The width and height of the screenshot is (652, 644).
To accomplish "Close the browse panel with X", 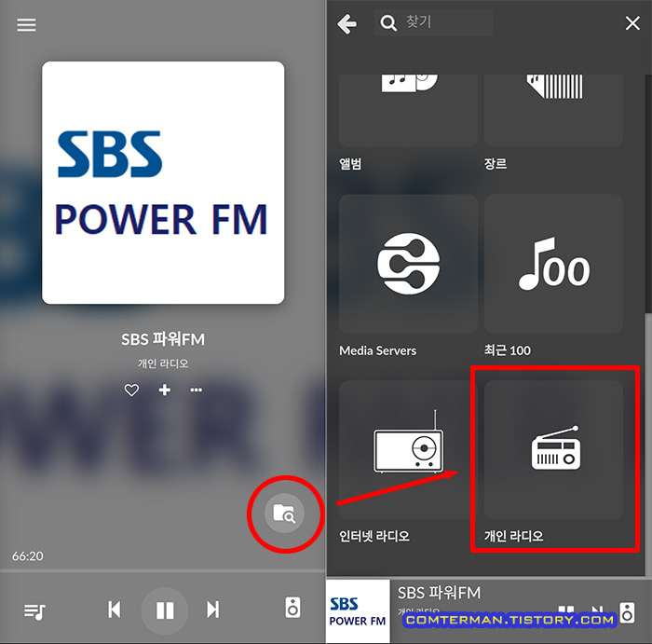I will point(632,23).
